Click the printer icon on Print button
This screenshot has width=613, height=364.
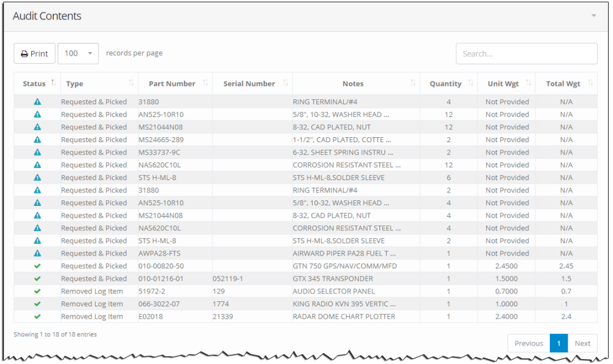pos(25,54)
